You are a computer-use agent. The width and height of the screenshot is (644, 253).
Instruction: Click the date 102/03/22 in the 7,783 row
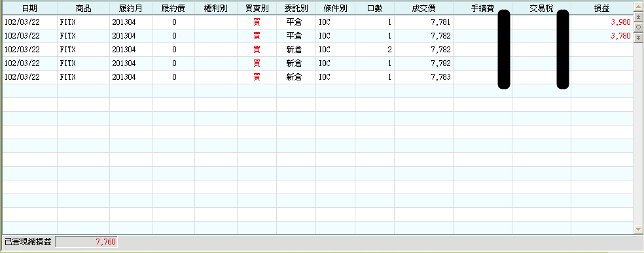click(x=22, y=77)
